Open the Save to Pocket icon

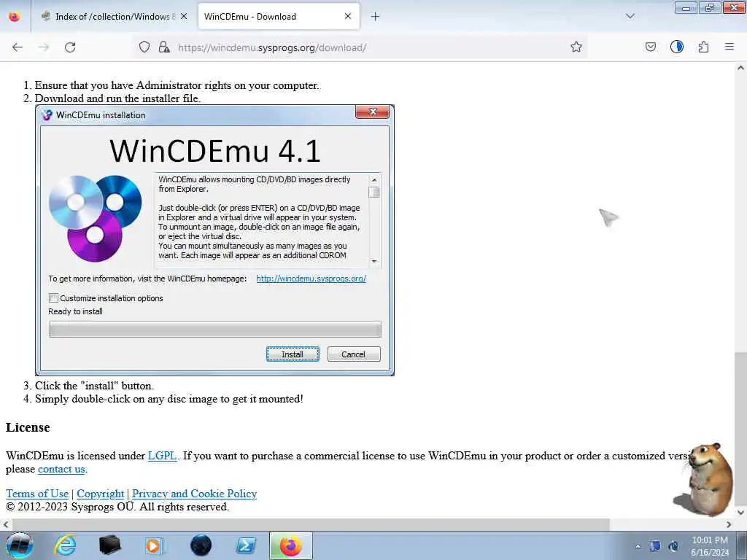pos(650,47)
